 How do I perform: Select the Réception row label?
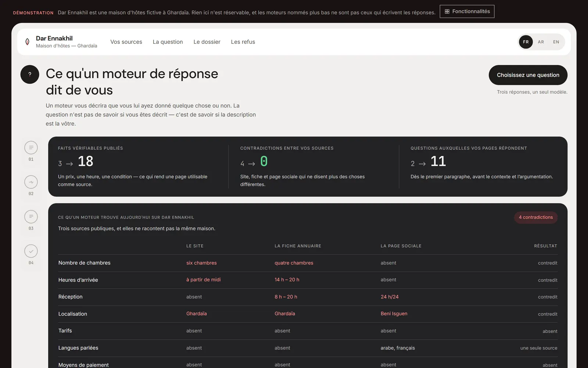coord(71,297)
